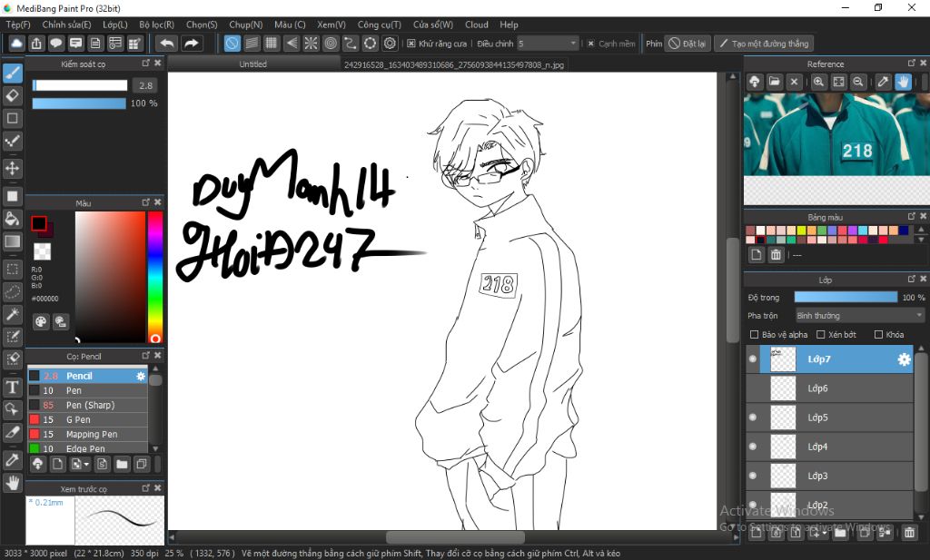Screen dimensions: 930x560
Task: Select the Lớp3 layer row
Action: point(829,476)
